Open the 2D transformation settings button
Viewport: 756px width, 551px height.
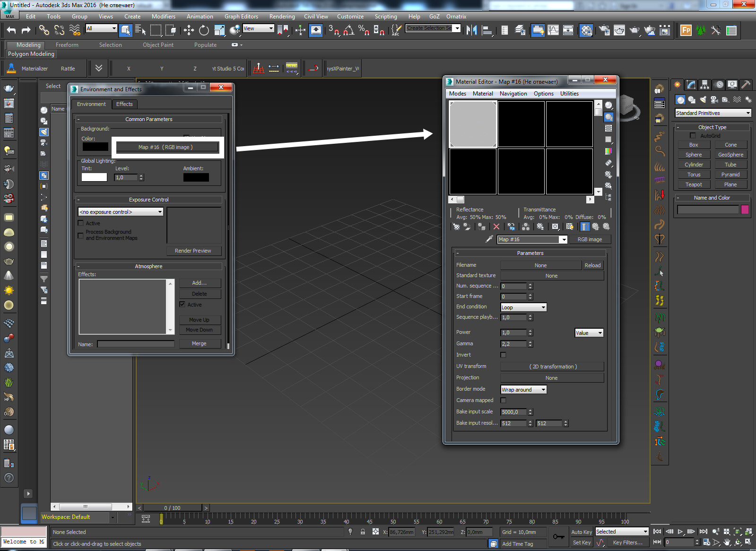552,367
